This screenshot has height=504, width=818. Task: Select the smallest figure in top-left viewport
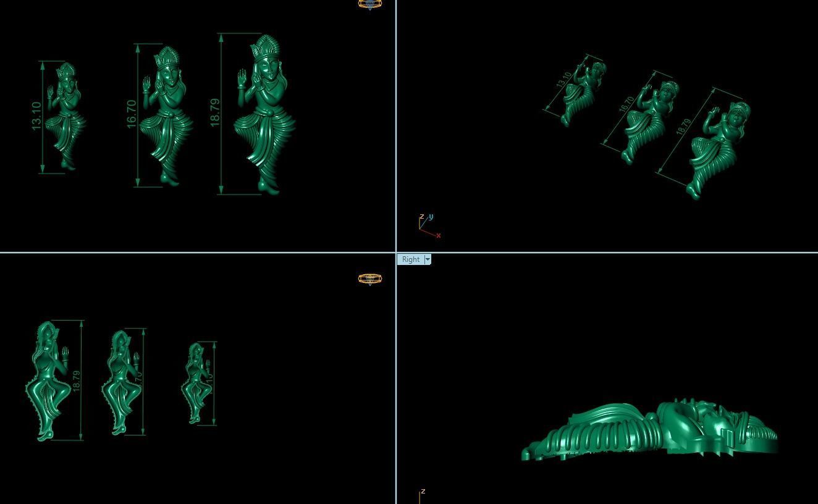click(x=65, y=116)
